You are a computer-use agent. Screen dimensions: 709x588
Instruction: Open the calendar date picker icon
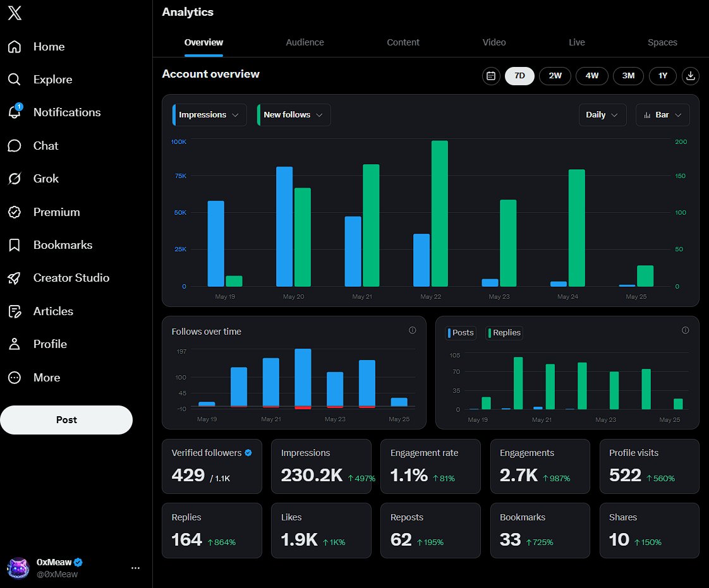(491, 76)
